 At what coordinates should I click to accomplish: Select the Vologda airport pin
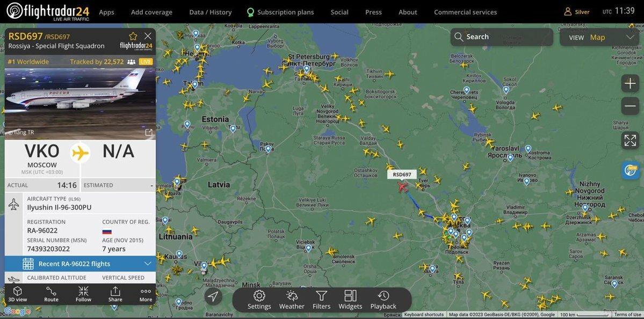pyautogui.click(x=506, y=90)
